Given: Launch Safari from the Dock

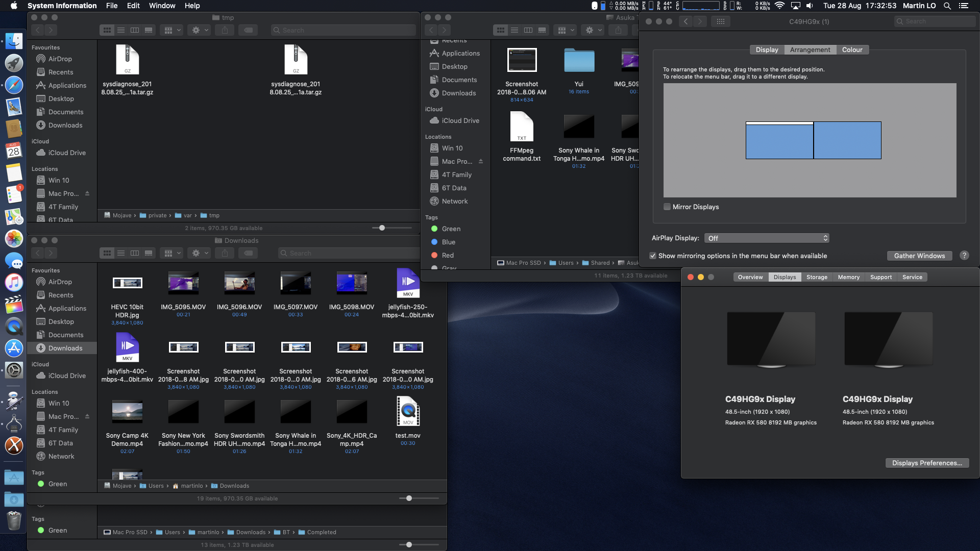Looking at the screenshot, I should (x=14, y=85).
